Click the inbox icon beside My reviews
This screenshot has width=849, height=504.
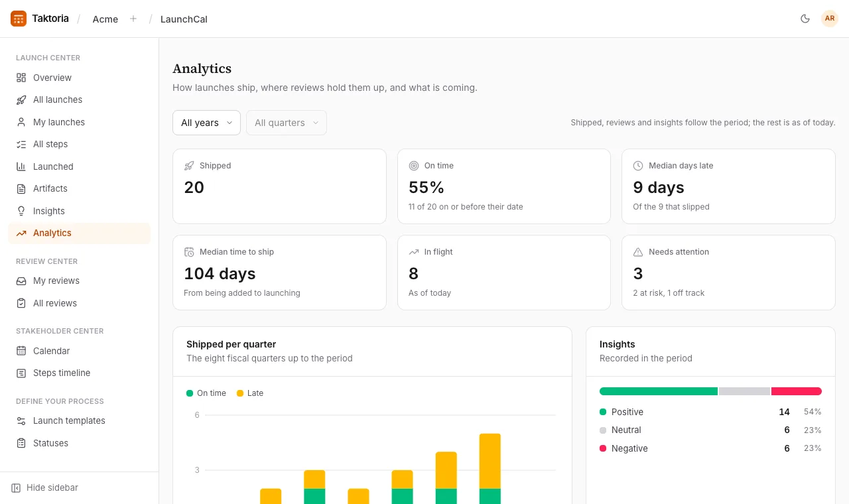pyautogui.click(x=21, y=281)
